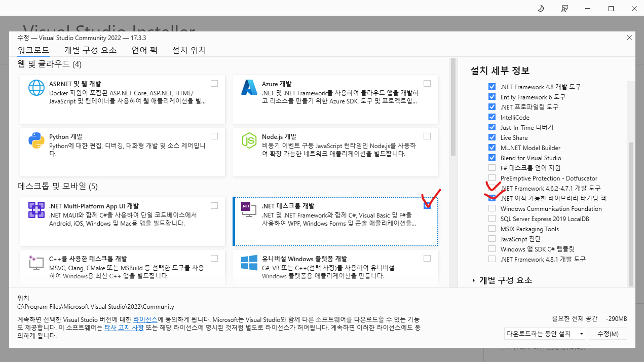
Task: Check the Azure 개발 workload checkbox
Action: (x=427, y=83)
